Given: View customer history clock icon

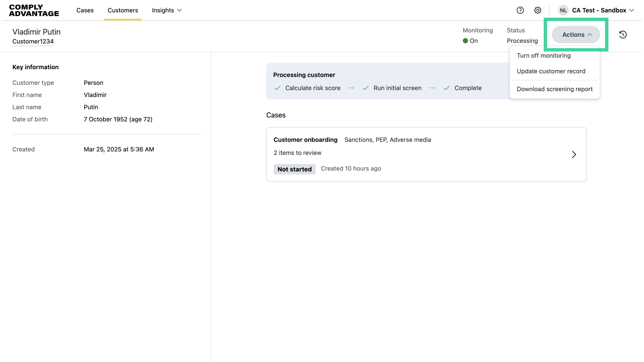Looking at the screenshot, I should [623, 35].
